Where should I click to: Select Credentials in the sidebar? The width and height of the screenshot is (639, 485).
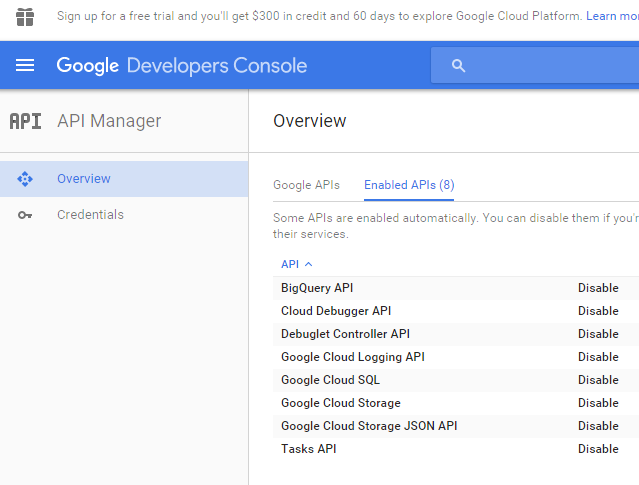coord(124,215)
